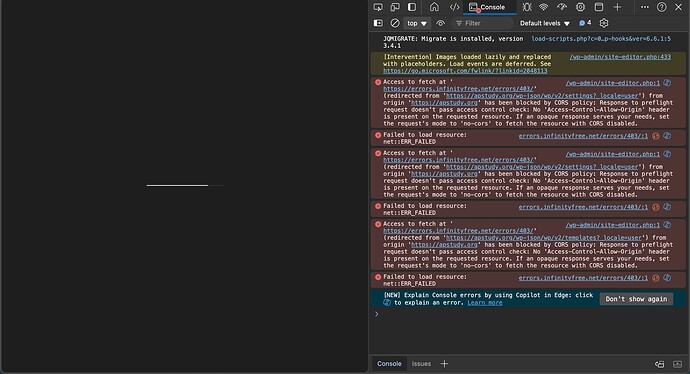Click Copilot explain icon on templates CORS error
This screenshot has width=690, height=374.
[668, 225]
